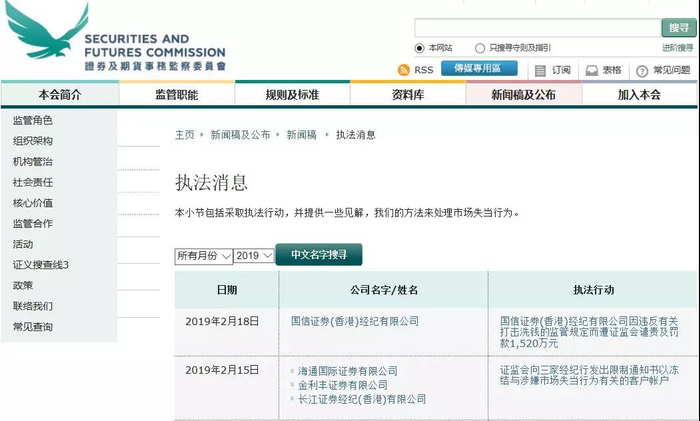Open company link 长江证券经纪(香港)有限公司
The height and width of the screenshot is (421, 700).
pos(362,399)
